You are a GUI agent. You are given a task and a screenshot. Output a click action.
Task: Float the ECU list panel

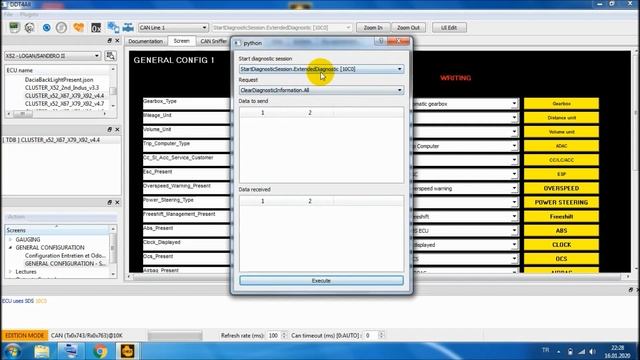coord(109,41)
